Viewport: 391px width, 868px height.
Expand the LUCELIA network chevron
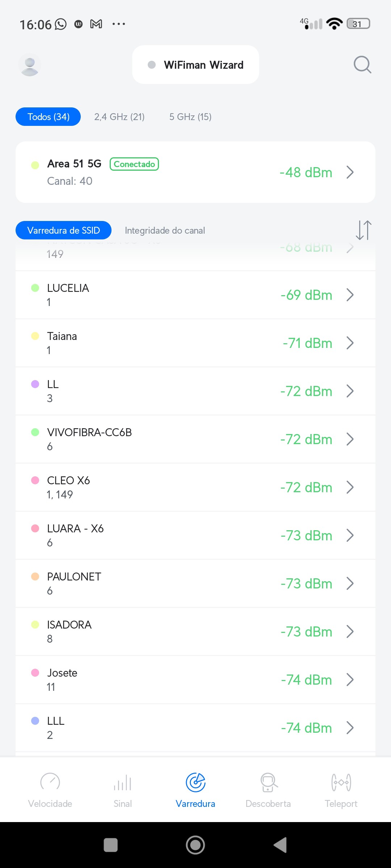tap(350, 295)
